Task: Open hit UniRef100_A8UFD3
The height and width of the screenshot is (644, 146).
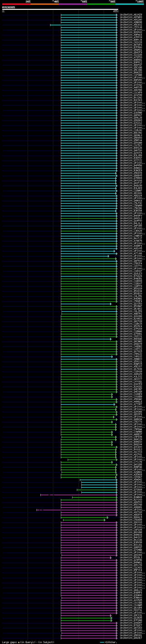Action: click(x=131, y=502)
